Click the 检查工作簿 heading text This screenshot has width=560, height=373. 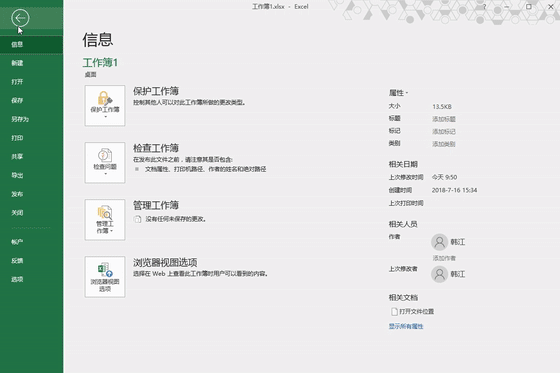point(156,148)
